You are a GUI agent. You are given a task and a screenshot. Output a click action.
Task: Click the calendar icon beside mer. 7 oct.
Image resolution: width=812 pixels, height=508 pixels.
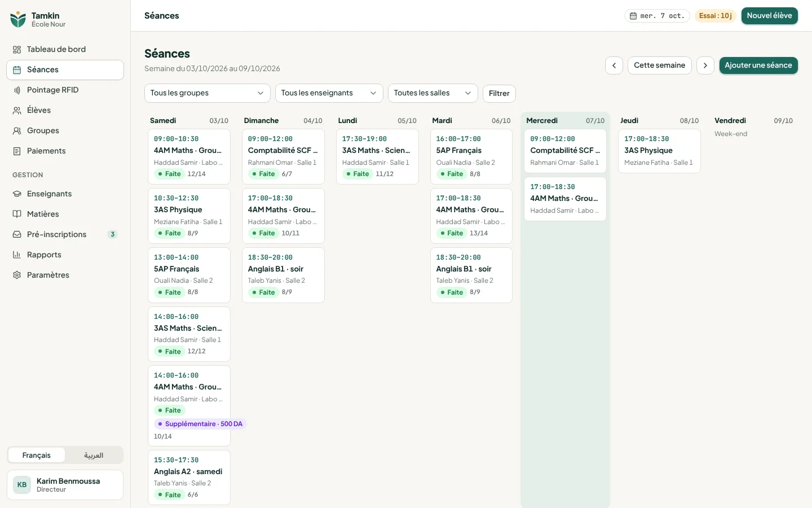coord(633,16)
